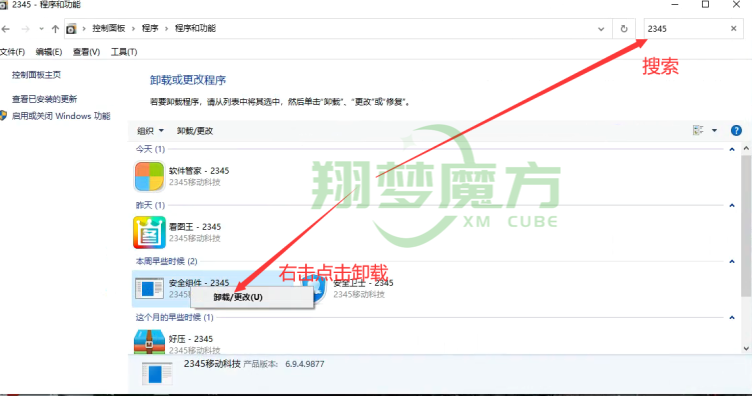Click the details pane program icon
This screenshot has height=396, width=752.
[x=157, y=373]
